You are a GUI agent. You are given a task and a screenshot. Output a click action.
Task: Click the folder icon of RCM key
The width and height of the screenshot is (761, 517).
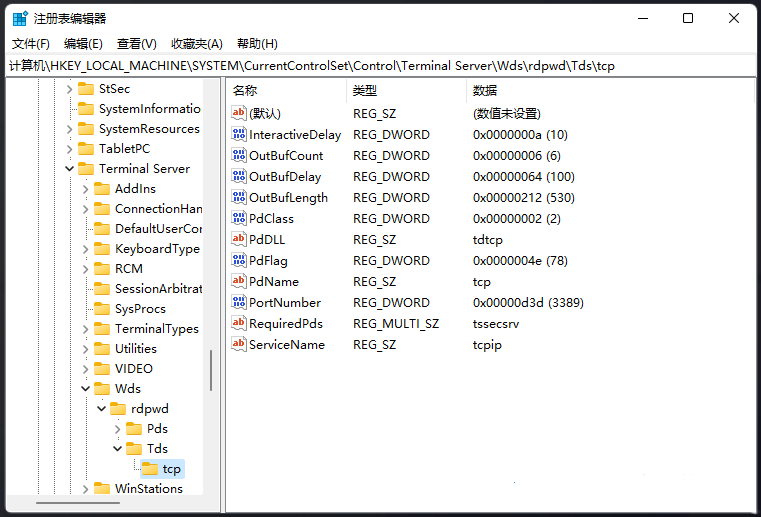(102, 268)
